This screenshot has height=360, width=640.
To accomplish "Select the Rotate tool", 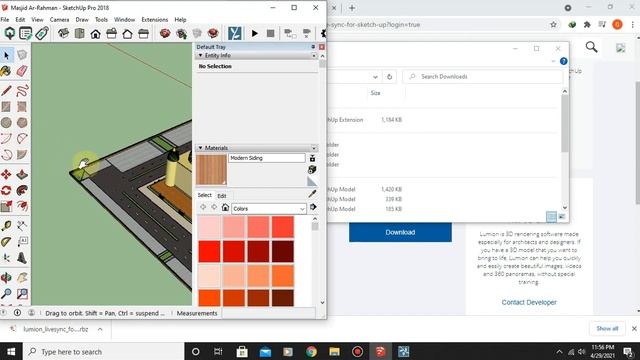I will [x=6, y=190].
